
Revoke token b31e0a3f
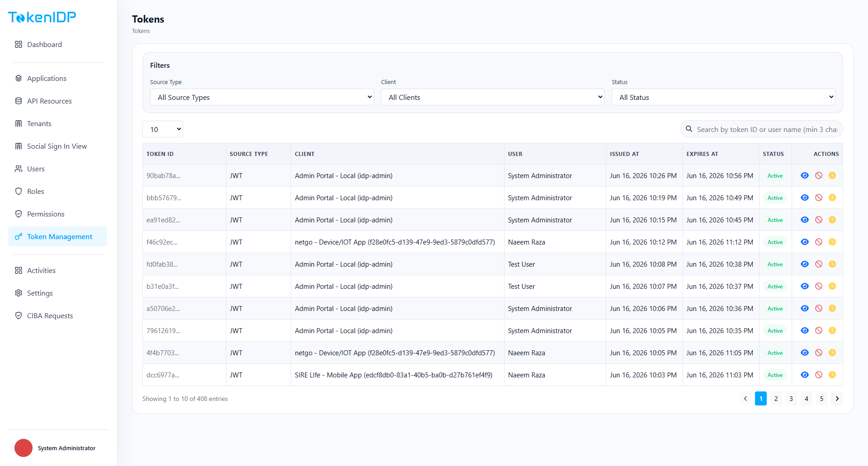[x=819, y=286]
